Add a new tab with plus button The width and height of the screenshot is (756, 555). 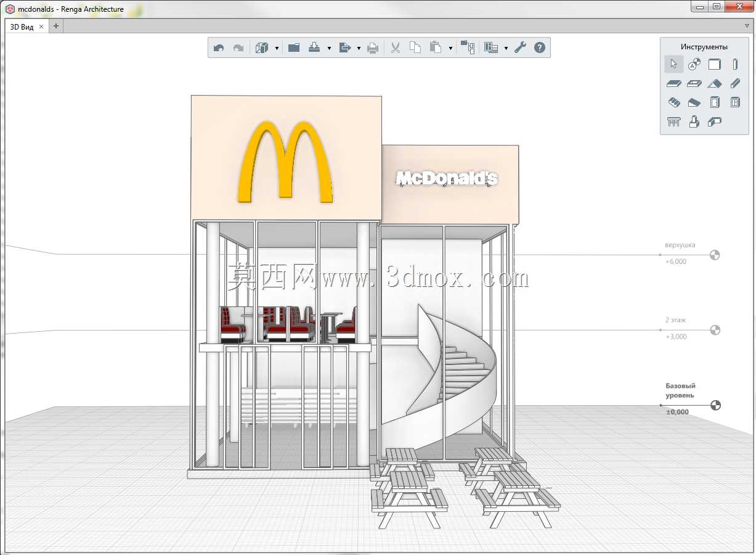[x=55, y=26]
